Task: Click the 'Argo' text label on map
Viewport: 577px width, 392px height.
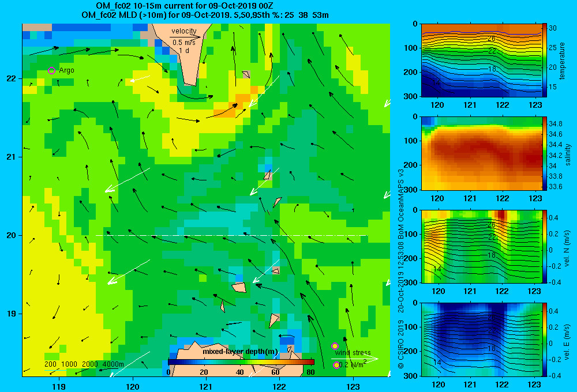Action: 66,70
